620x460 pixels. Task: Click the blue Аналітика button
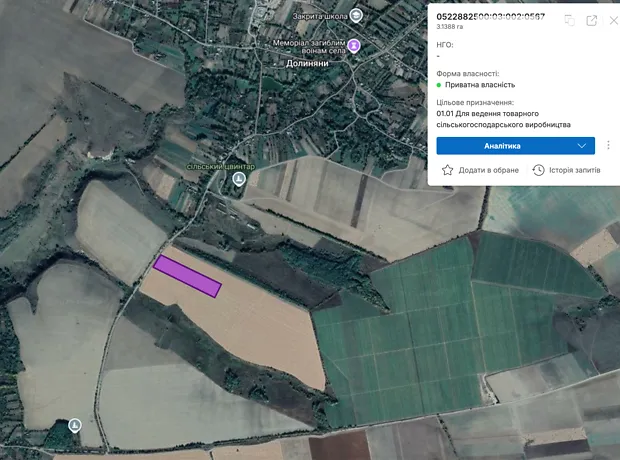pyautogui.click(x=503, y=145)
